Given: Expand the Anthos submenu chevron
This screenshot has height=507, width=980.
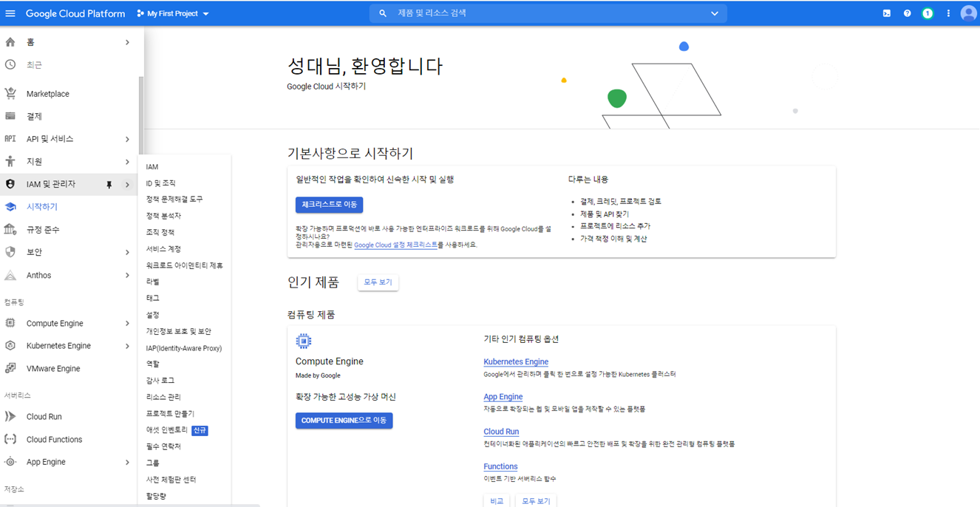Looking at the screenshot, I should click(127, 275).
